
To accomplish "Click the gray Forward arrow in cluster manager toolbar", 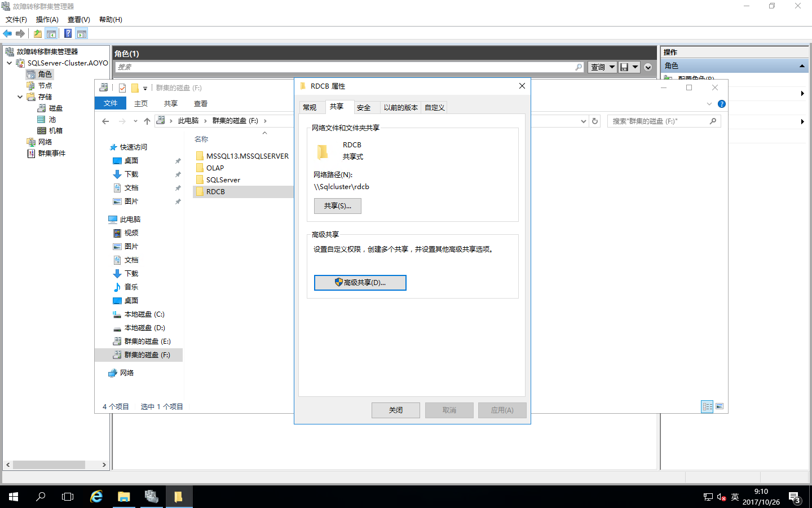I will click(x=20, y=34).
